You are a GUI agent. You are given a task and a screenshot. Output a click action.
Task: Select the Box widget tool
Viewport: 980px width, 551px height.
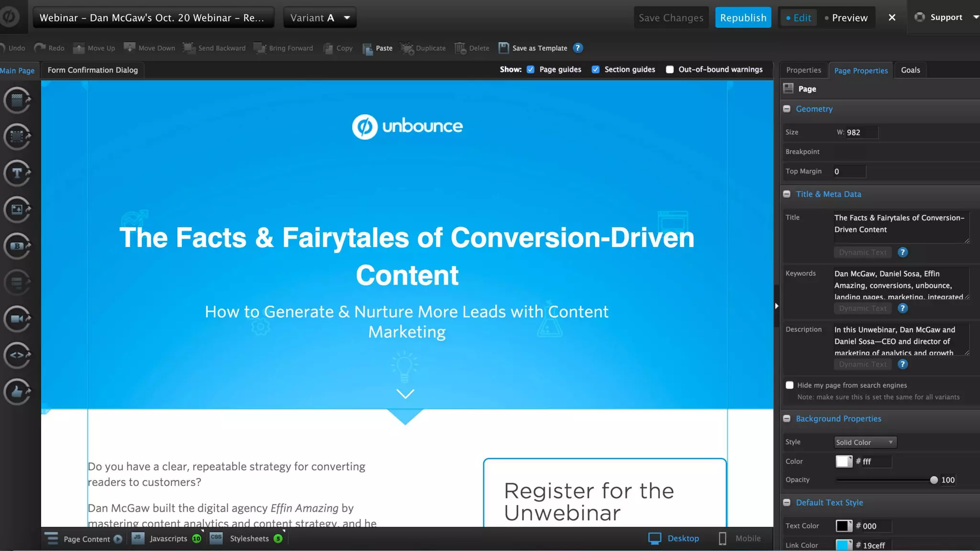tap(17, 137)
